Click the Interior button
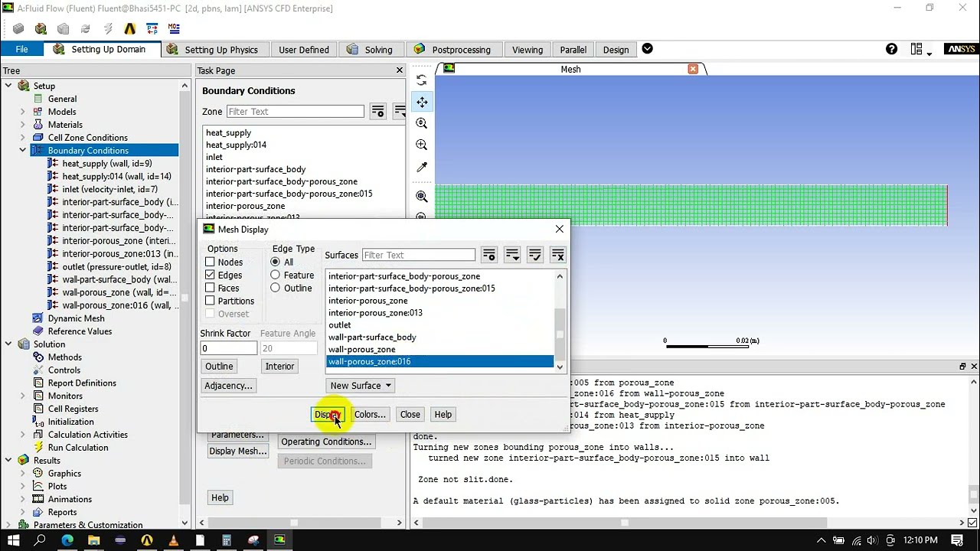 coord(279,367)
